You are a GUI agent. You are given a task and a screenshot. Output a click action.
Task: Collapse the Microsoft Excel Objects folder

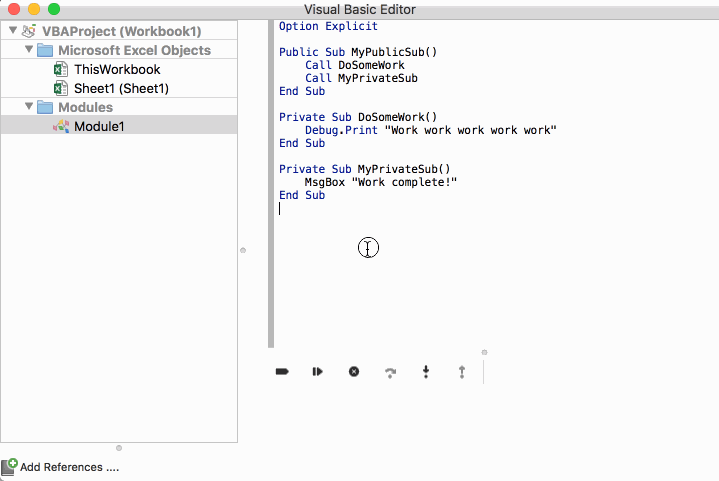(x=29, y=49)
